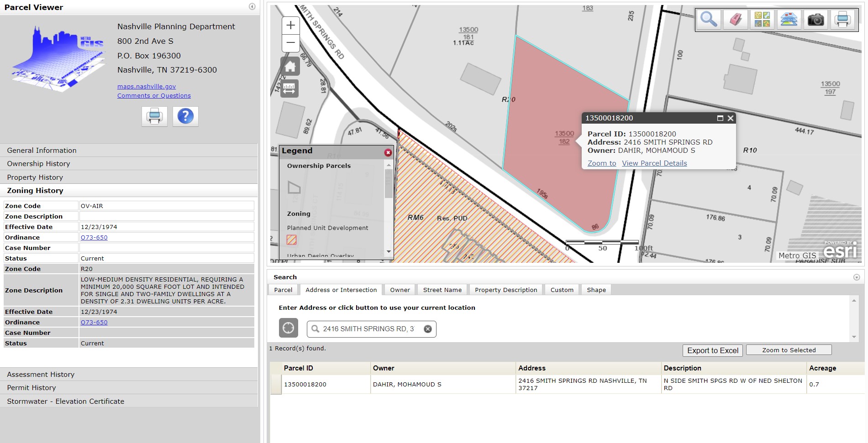This screenshot has height=443, width=868.
Task: Expand the Permit History section
Action: (129, 387)
